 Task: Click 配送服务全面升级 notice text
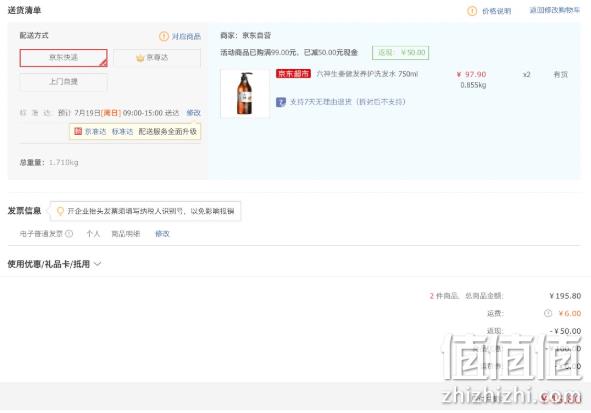(x=168, y=132)
